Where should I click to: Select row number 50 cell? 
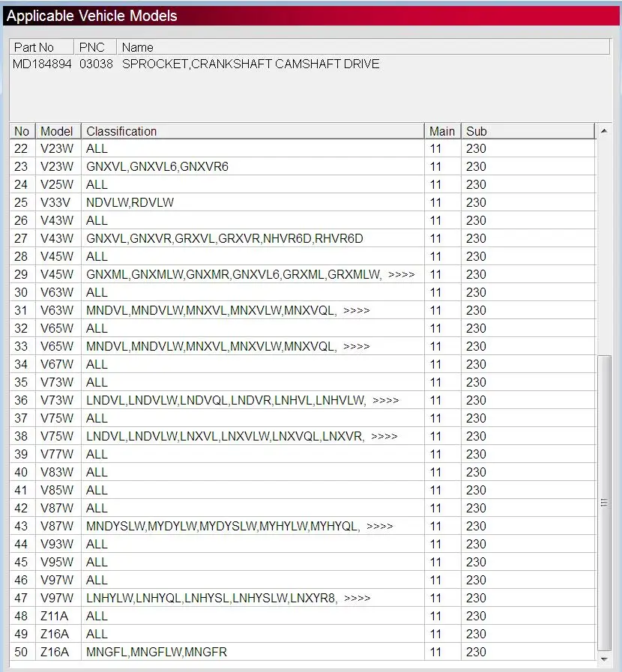click(21, 652)
